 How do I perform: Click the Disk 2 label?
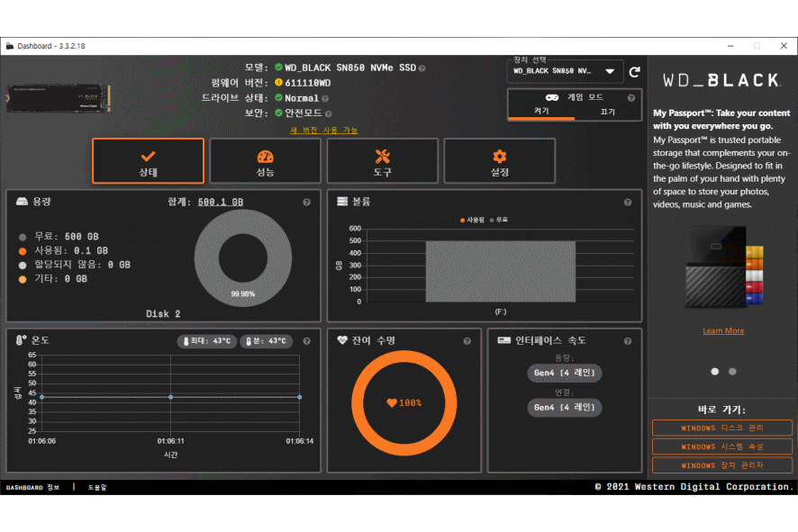coord(163,314)
